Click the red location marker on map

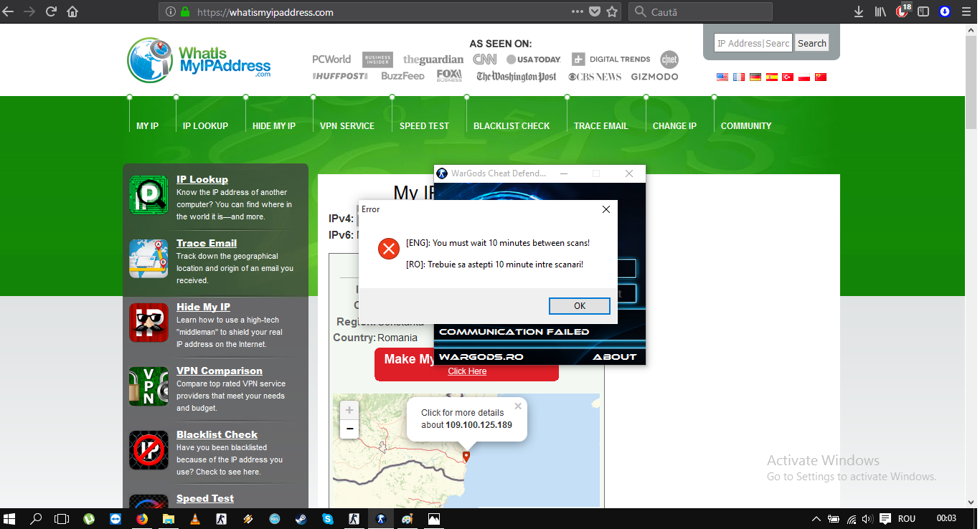[466, 457]
